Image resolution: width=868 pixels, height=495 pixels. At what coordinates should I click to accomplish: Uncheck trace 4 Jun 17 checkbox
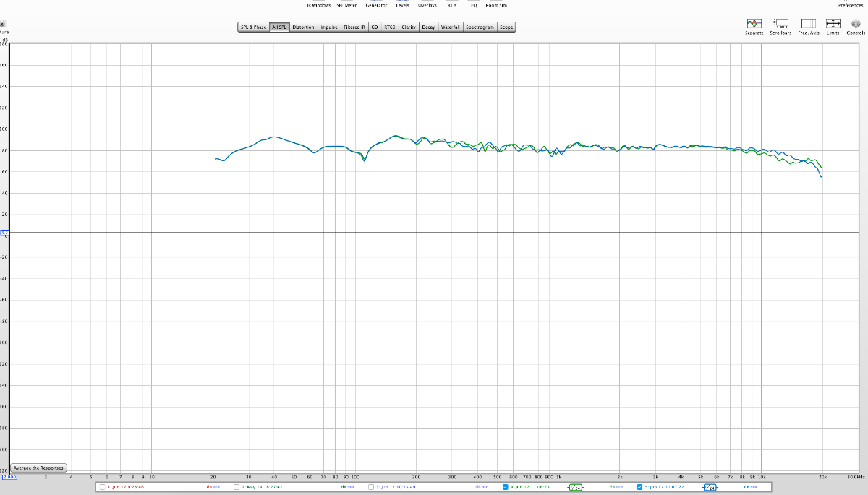click(506, 487)
